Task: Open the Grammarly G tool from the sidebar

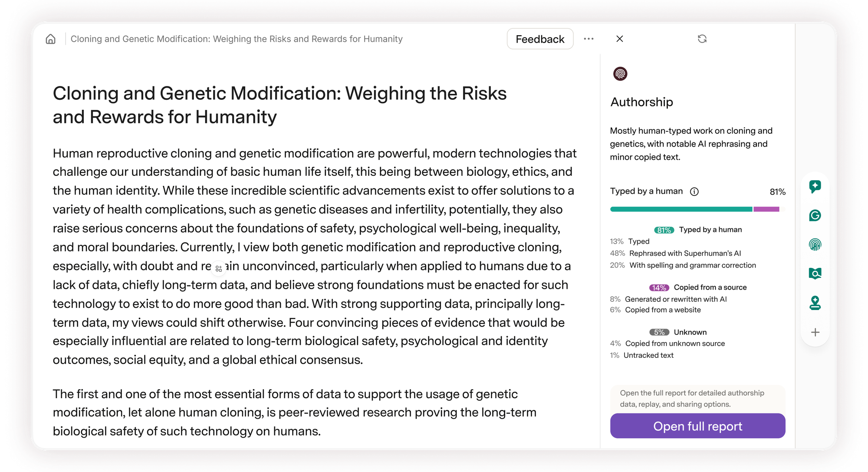Action: point(815,216)
